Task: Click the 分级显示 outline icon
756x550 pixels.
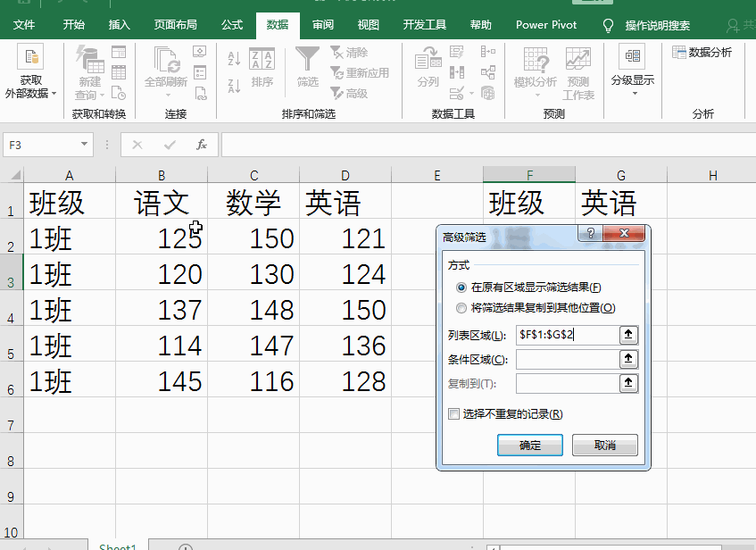Action: coord(632,56)
